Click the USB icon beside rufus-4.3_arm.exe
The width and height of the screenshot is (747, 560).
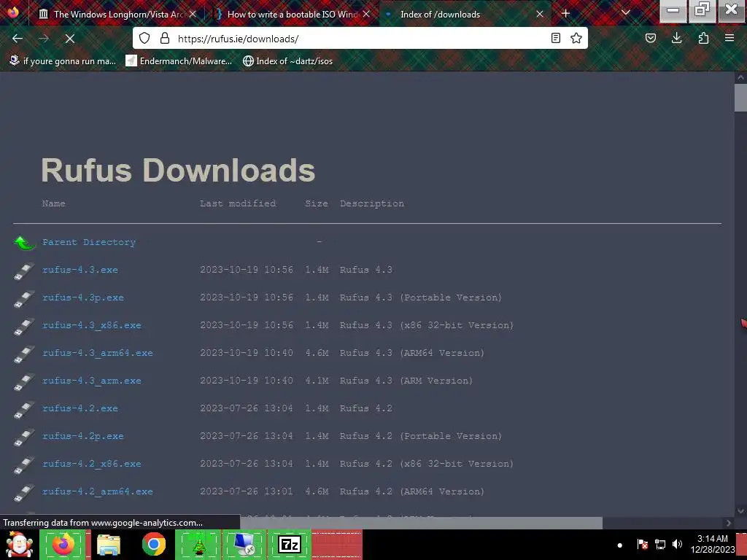coord(24,382)
